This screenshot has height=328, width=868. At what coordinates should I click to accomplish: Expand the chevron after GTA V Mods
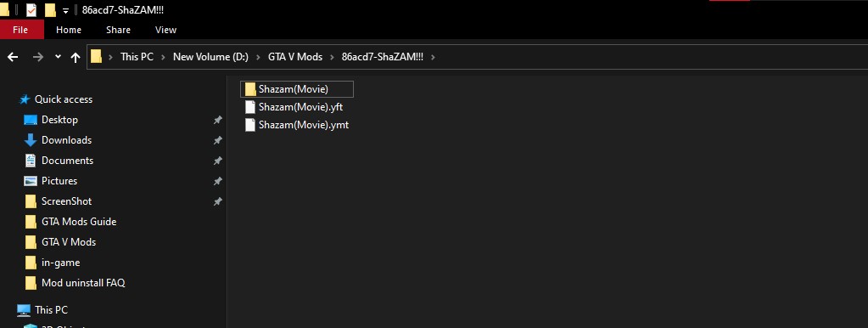(332, 57)
